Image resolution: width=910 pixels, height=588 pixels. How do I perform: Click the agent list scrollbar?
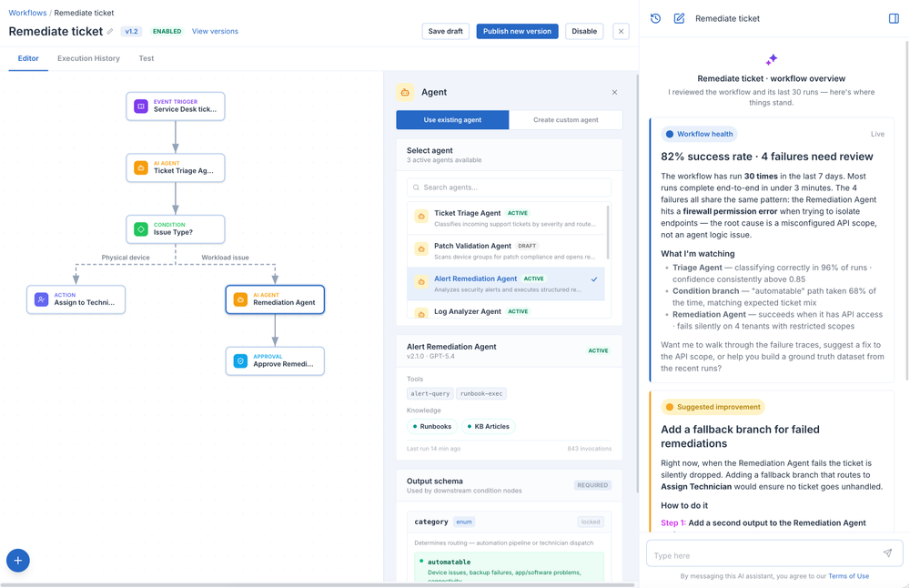(608, 232)
